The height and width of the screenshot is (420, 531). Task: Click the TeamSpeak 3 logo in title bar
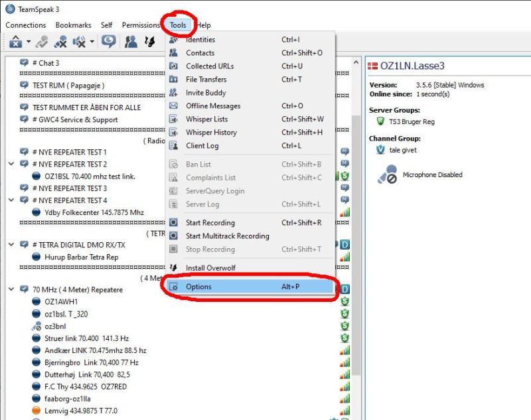[x=10, y=9]
